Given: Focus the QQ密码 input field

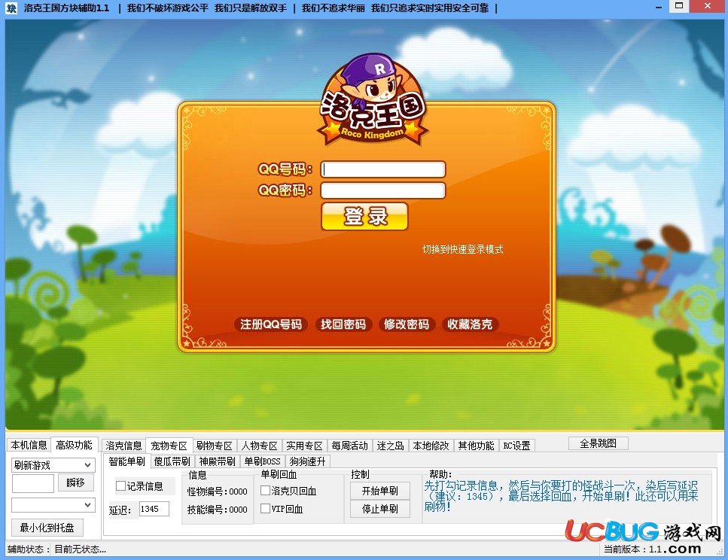Looking at the screenshot, I should pyautogui.click(x=383, y=190).
